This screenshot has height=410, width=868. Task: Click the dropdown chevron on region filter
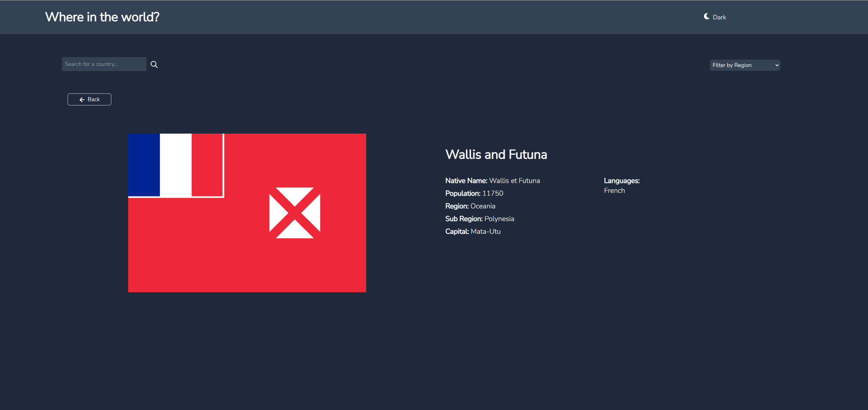(x=777, y=65)
